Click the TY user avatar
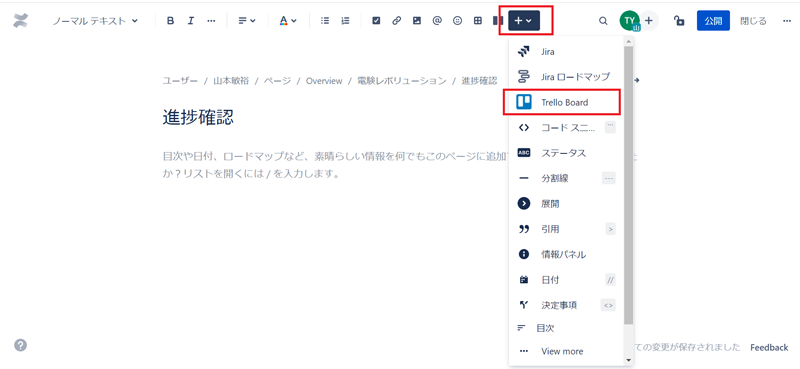The height and width of the screenshot is (369, 800). point(630,21)
